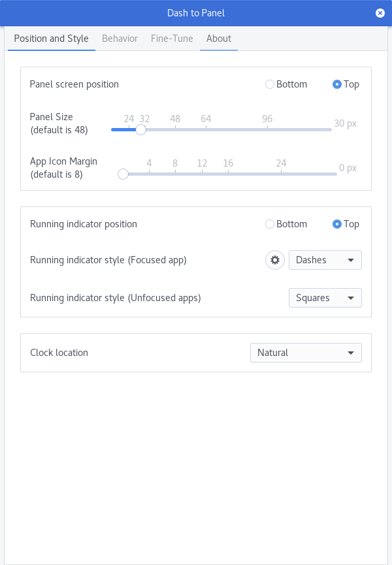Click the Clock location label
This screenshot has height=565, width=392.
pos(59,353)
